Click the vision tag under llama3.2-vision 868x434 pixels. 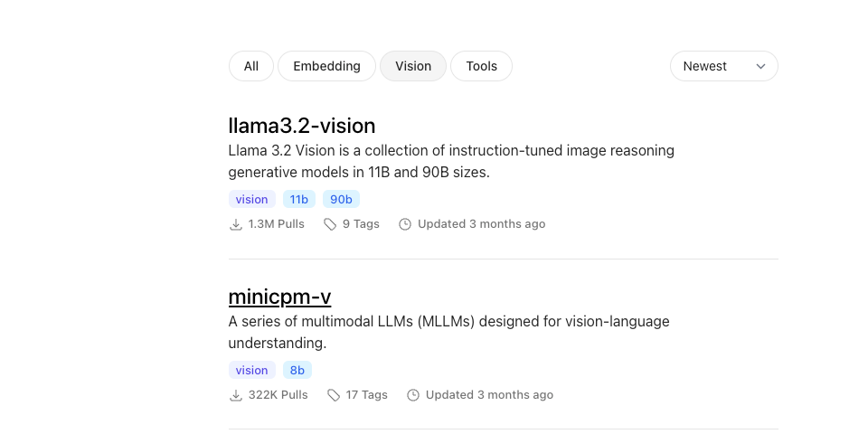point(252,199)
